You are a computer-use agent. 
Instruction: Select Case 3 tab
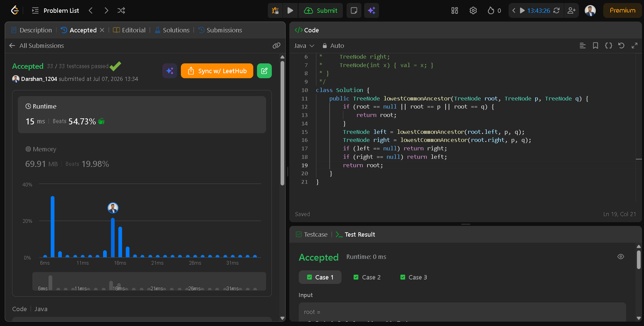[414, 277]
